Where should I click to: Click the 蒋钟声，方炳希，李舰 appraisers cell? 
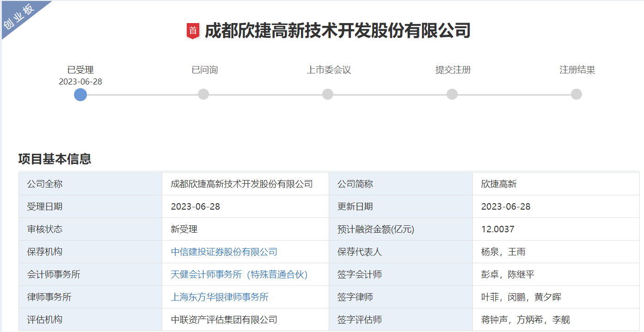[x=556, y=320]
